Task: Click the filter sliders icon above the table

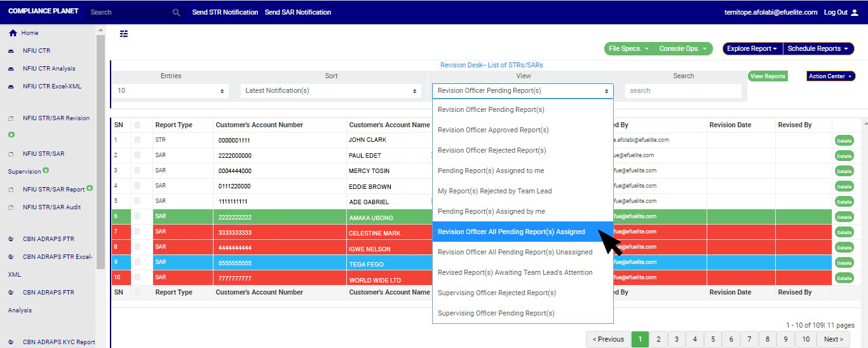Action: tap(124, 34)
